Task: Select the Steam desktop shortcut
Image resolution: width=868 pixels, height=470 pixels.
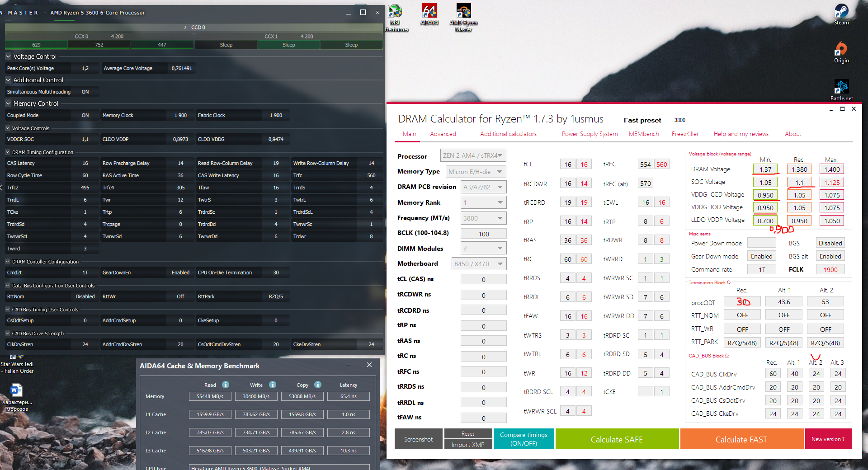Action: (841, 14)
